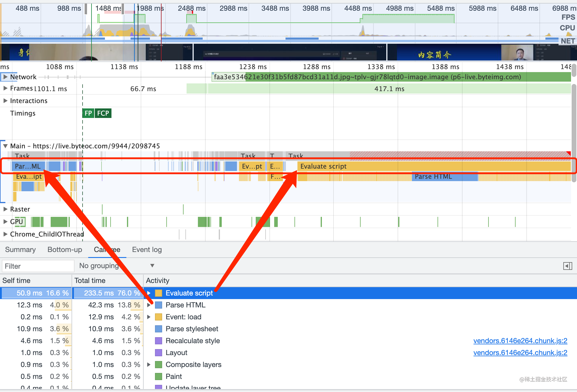Click the yellow Evaluate script color swatch

[159, 293]
